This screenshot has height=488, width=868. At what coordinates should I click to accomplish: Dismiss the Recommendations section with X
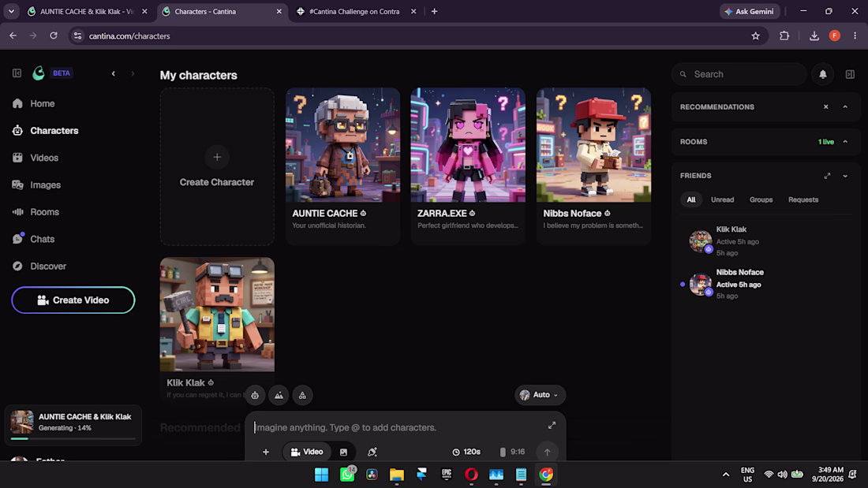[825, 106]
